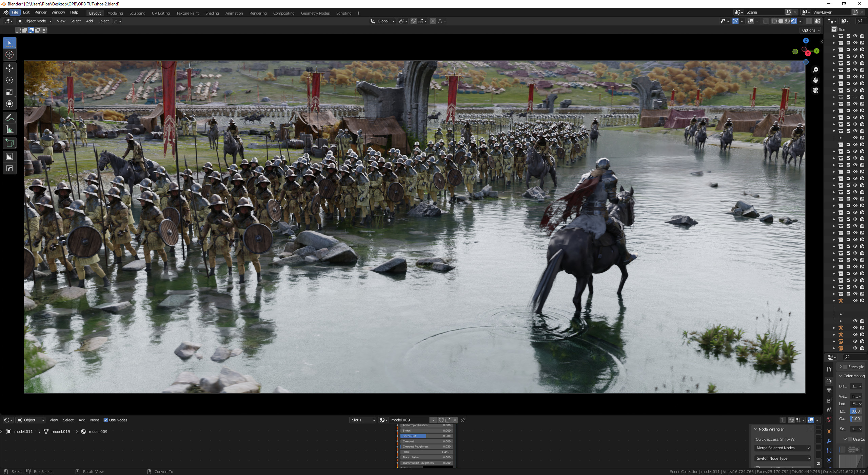Open the Render menu

40,12
